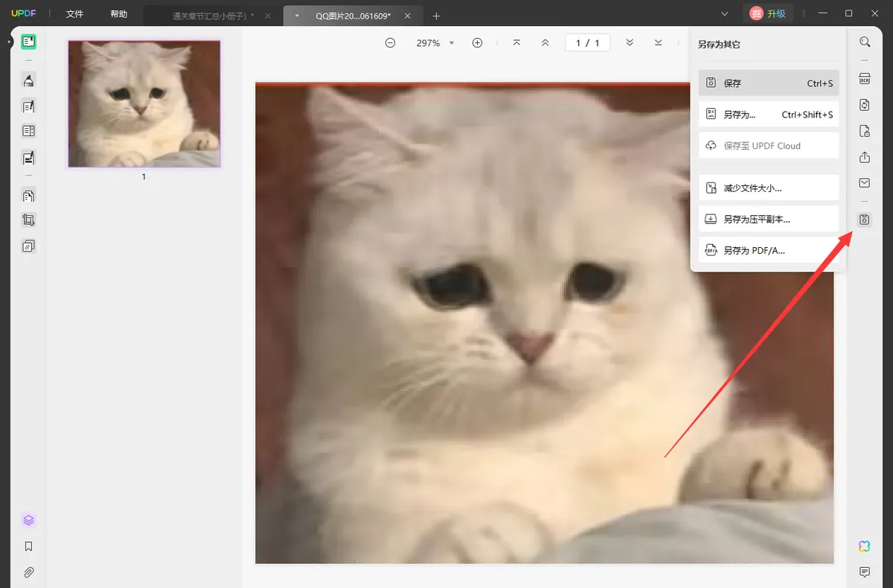This screenshot has height=588, width=893.
Task: Go to the next page
Action: [x=630, y=43]
